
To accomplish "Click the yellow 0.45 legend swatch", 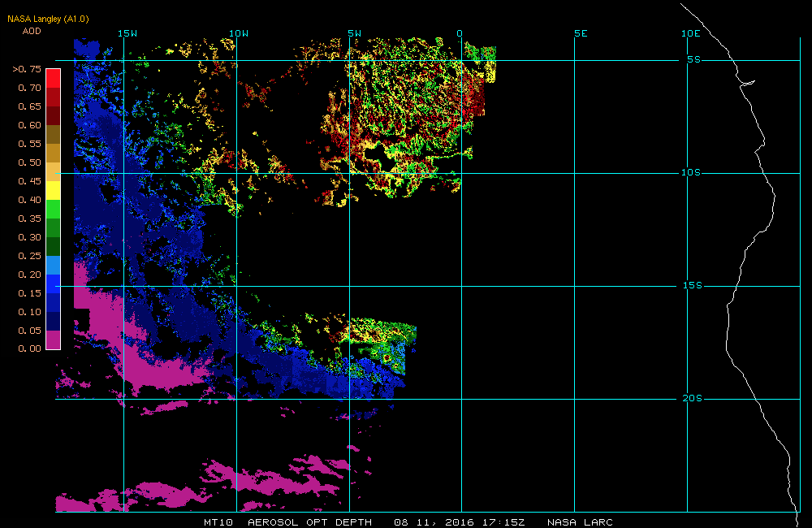I will tap(54, 190).
